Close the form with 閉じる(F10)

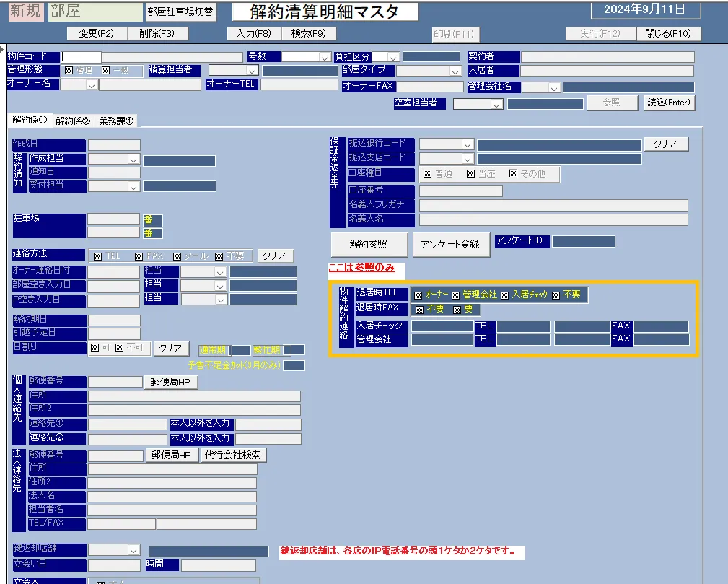tap(667, 33)
